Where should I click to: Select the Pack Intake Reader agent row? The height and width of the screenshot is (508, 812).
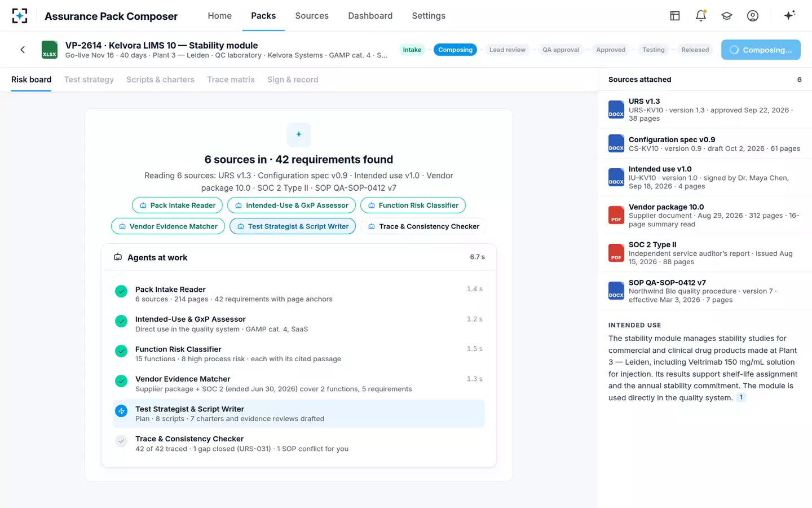coord(299,294)
